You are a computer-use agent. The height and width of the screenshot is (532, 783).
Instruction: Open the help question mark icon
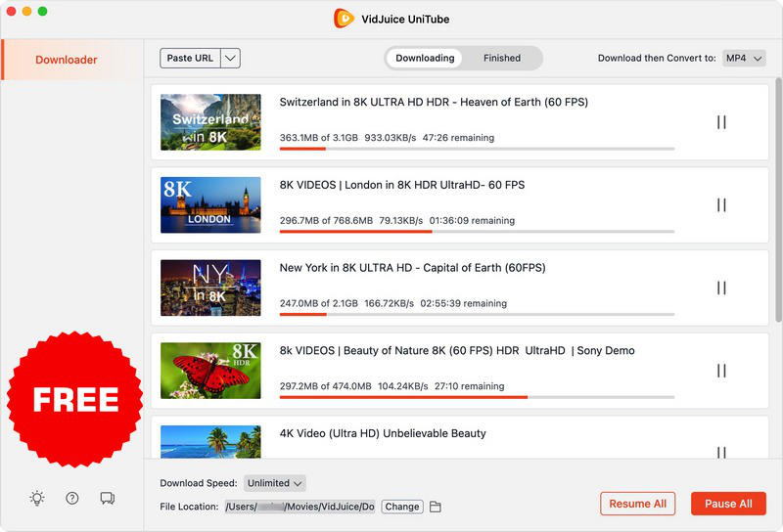pos(72,498)
